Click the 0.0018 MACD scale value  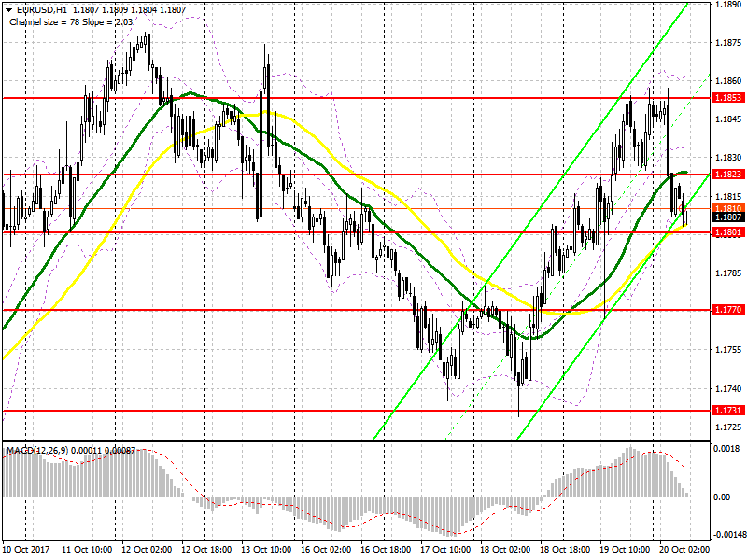[726, 449]
